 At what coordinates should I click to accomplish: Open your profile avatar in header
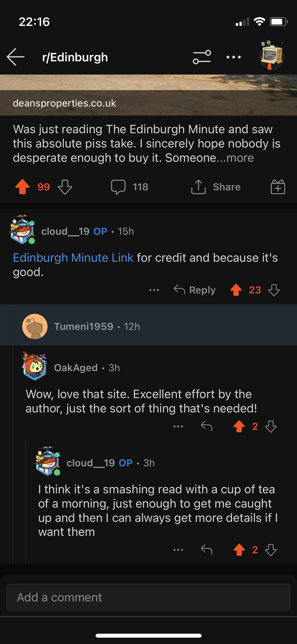click(x=271, y=56)
